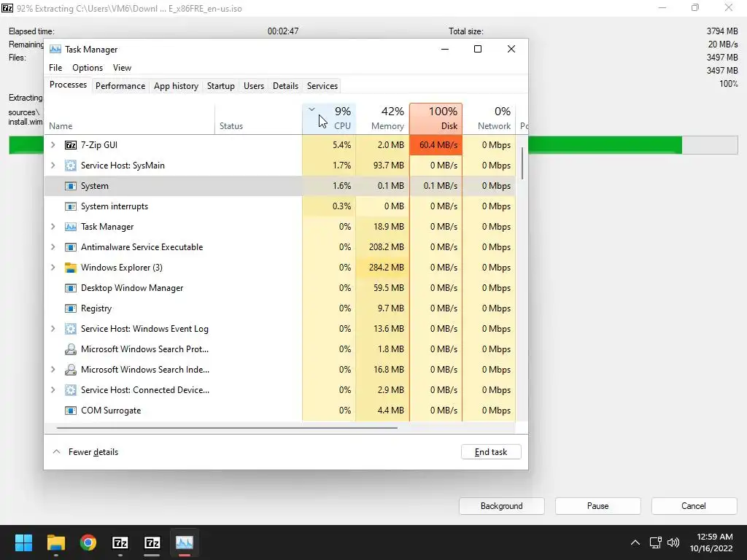Screen dimensions: 747x560
Task: Open the network icon in system tray
Action: pos(656,542)
